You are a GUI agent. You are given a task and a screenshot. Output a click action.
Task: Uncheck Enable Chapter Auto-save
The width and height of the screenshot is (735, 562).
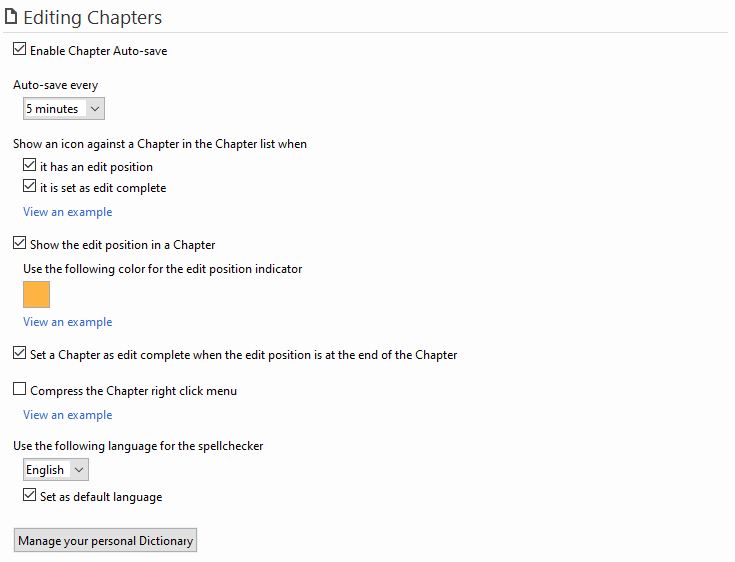click(x=19, y=49)
